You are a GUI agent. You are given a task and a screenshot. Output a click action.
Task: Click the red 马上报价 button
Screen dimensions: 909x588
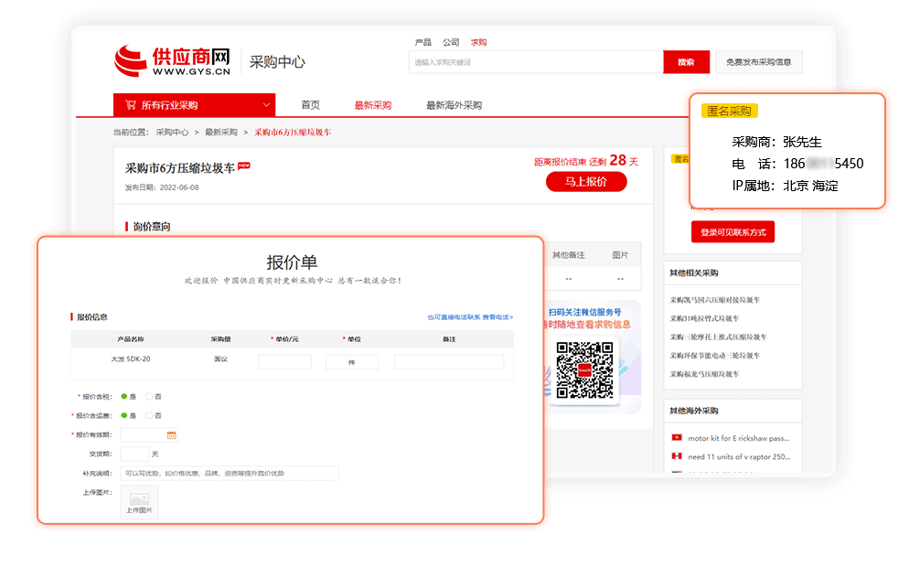pyautogui.click(x=586, y=182)
